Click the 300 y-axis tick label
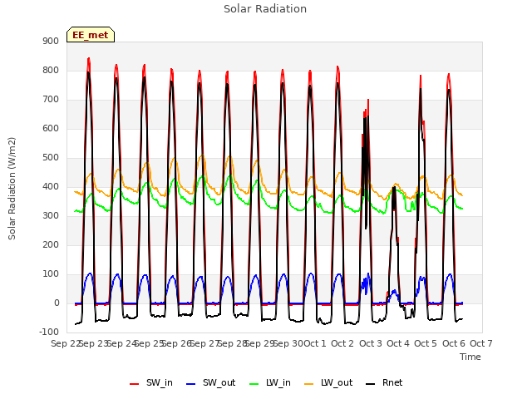 point(51,216)
